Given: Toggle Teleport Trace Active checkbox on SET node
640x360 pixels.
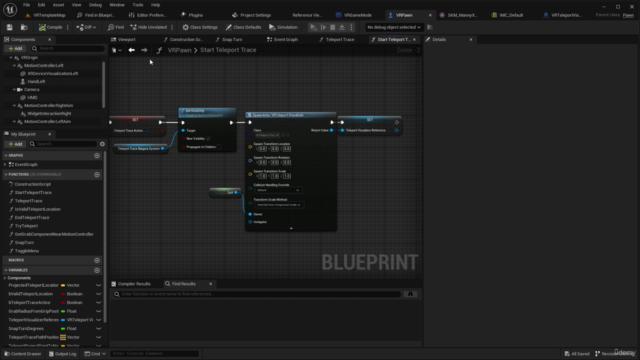Looking at the screenshot, I should (147, 131).
